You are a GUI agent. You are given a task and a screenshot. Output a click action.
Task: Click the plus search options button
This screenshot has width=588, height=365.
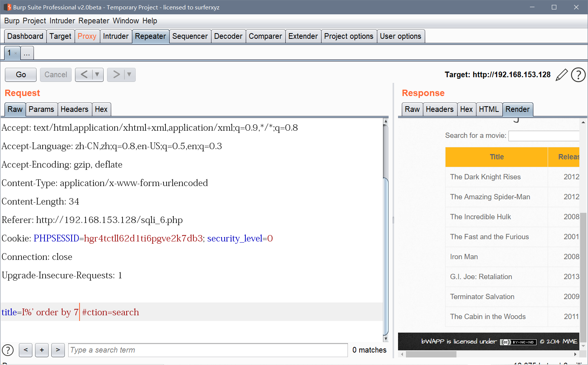tap(42, 350)
